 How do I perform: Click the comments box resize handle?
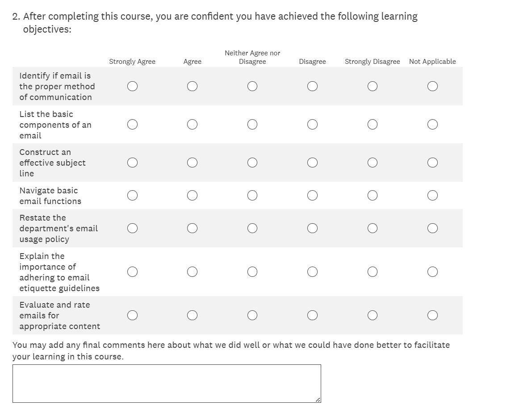point(318,400)
